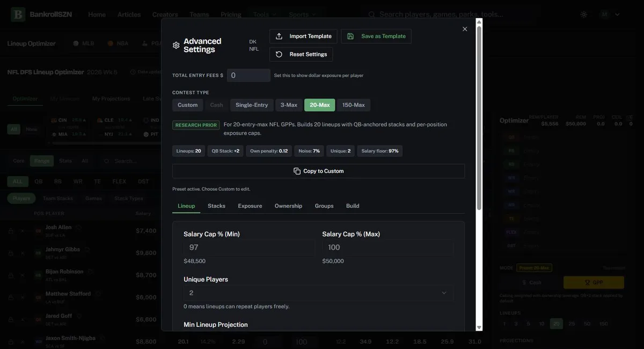Click the lock icon next to Matthew Stafford
Screen dimensions: 644x349
(x=11, y=297)
